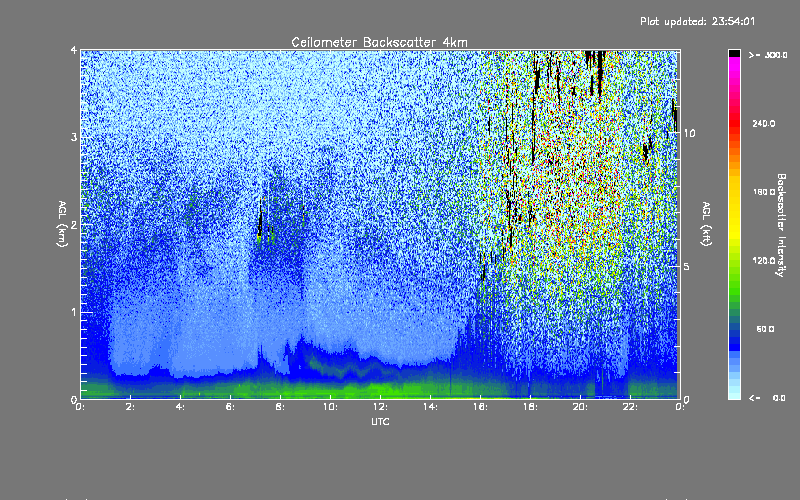
Task: Click the "2" km tick on left axis
Action: click(74, 225)
